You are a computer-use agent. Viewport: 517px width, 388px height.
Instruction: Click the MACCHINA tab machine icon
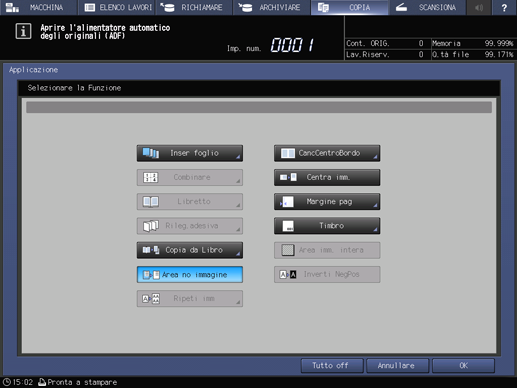12,7
